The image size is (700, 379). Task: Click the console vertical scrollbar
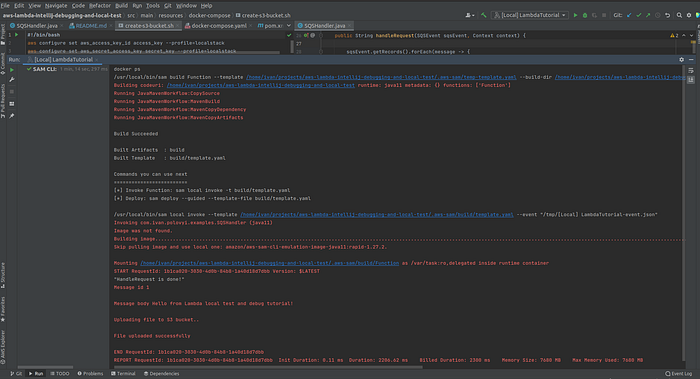pos(684,212)
